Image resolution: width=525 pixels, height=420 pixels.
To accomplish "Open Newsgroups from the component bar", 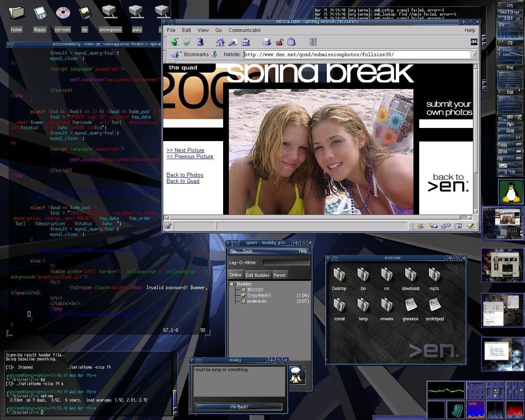I will tap(445, 226).
